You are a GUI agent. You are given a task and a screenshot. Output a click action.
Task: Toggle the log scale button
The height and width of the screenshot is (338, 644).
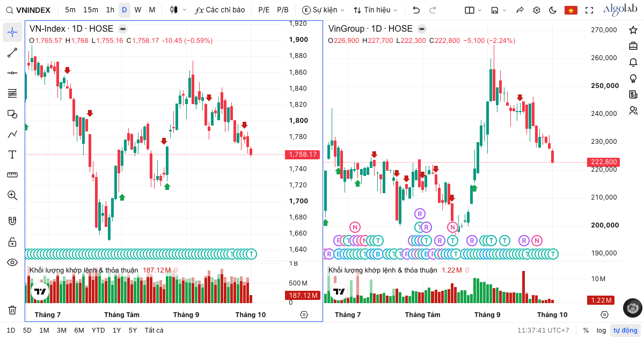click(x=601, y=330)
